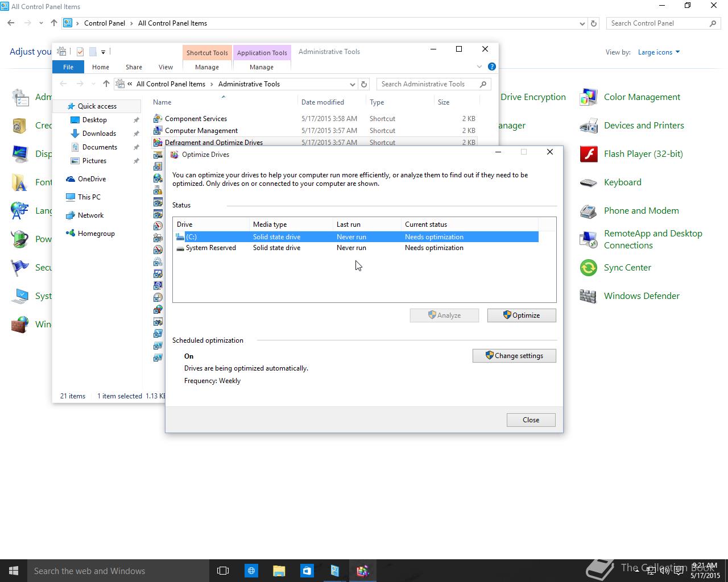Select This PC in navigation pane
728x582 pixels.
pyautogui.click(x=89, y=197)
